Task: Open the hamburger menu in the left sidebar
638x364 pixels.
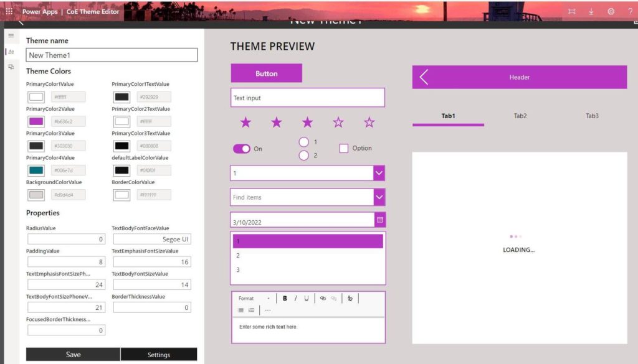Action: (x=11, y=35)
